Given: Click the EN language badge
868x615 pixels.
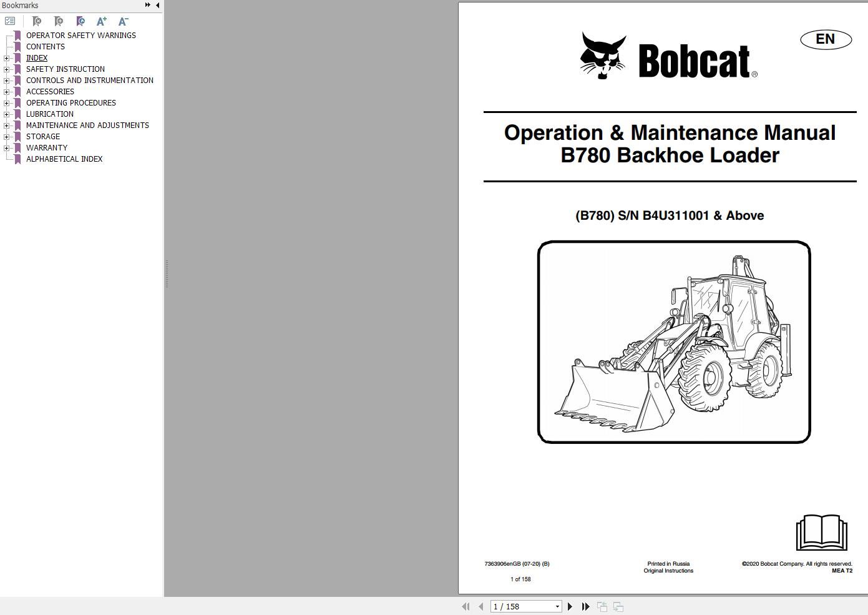Looking at the screenshot, I should (826, 39).
